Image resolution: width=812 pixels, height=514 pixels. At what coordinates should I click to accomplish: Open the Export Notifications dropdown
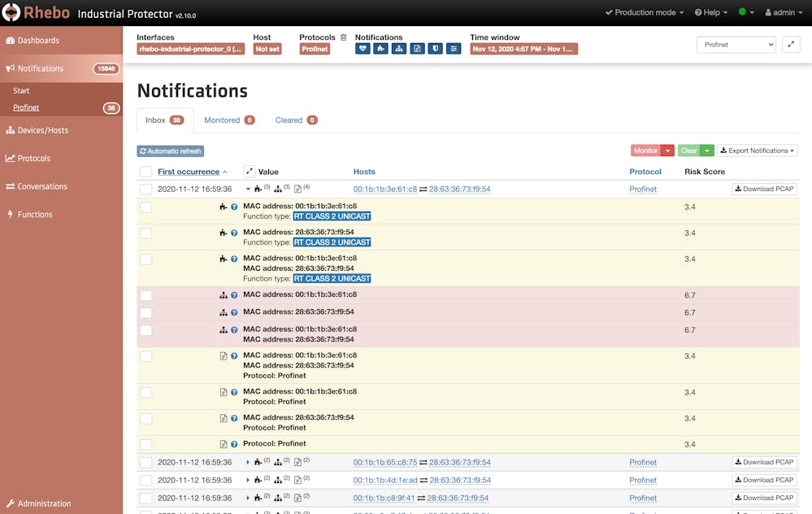click(x=757, y=150)
